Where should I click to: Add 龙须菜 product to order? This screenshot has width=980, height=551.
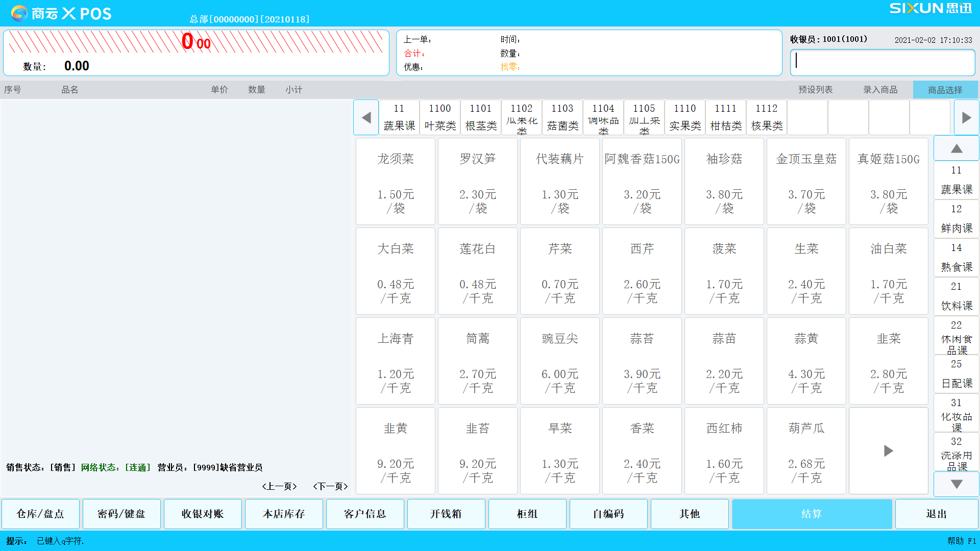tap(396, 181)
